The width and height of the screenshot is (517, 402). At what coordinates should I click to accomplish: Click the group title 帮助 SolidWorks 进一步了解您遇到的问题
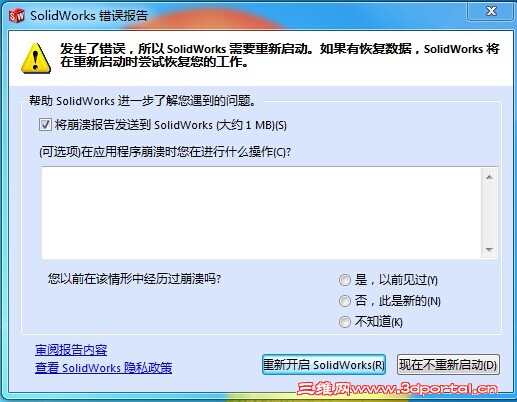(142, 100)
